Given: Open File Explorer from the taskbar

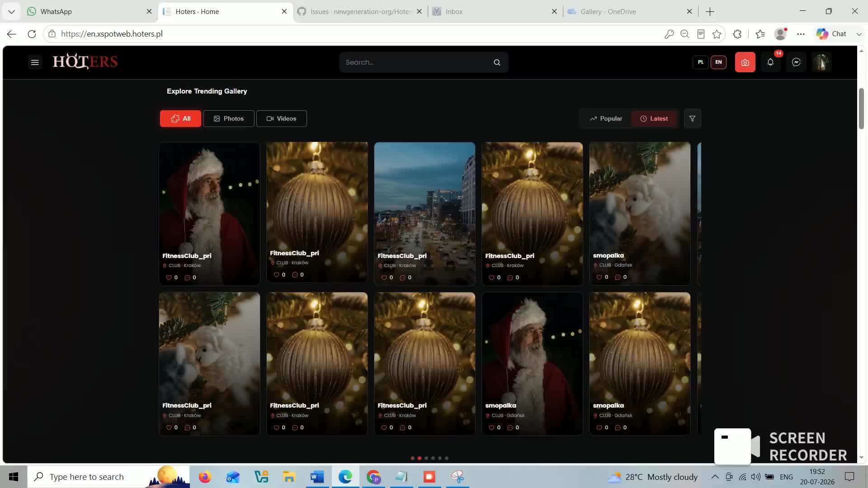Looking at the screenshot, I should (289, 477).
